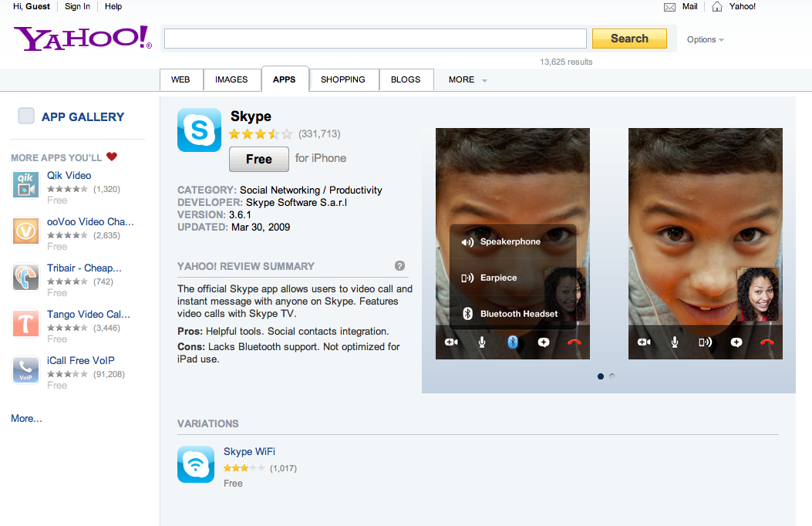Click the Qik Video star rating
This screenshot has height=526, width=812.
tap(67, 189)
